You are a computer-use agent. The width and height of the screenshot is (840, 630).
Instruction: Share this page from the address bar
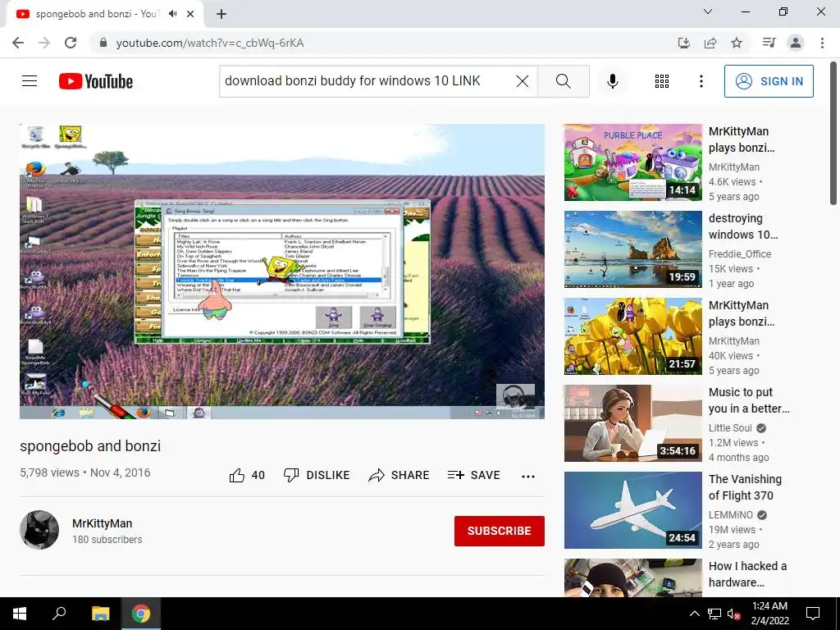coord(710,43)
